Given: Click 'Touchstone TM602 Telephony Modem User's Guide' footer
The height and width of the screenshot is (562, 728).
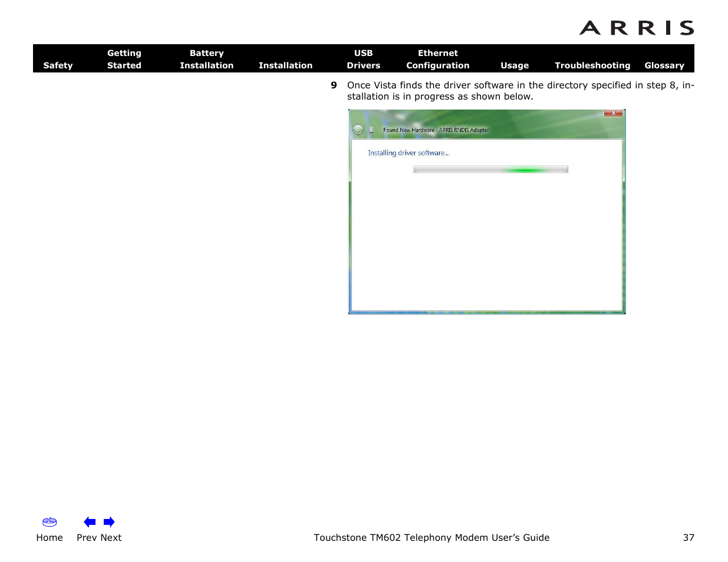Looking at the screenshot, I should coord(431,537).
